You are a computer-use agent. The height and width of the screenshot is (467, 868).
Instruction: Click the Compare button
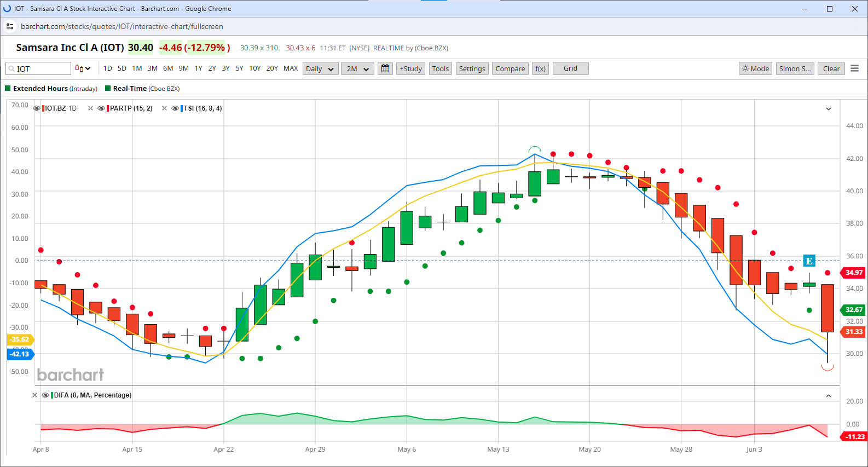(511, 68)
